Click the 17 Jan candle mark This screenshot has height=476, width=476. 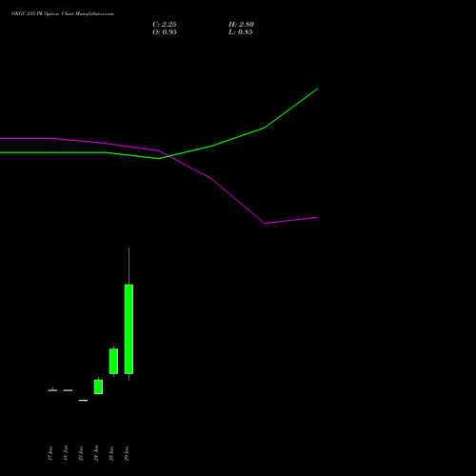tap(52, 390)
